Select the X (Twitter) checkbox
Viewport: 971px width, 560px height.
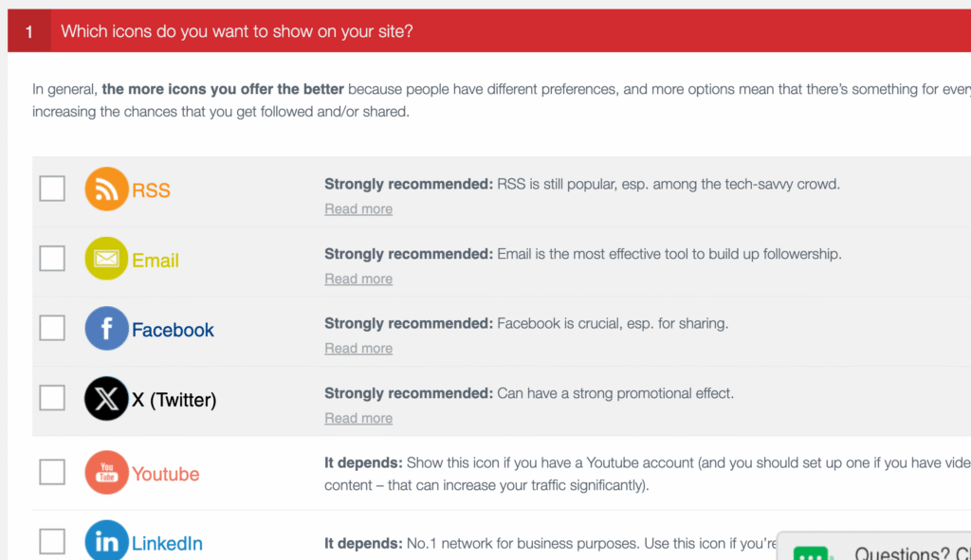tap(52, 398)
